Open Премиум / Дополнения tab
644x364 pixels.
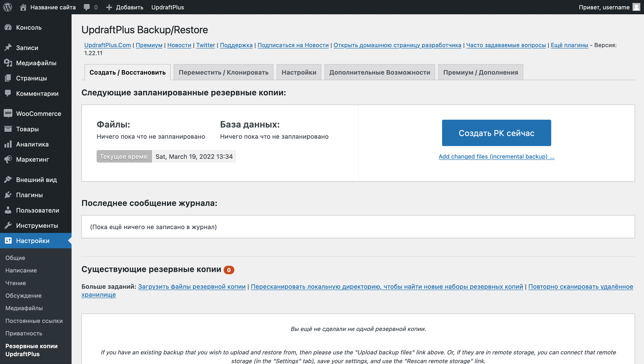click(x=481, y=72)
